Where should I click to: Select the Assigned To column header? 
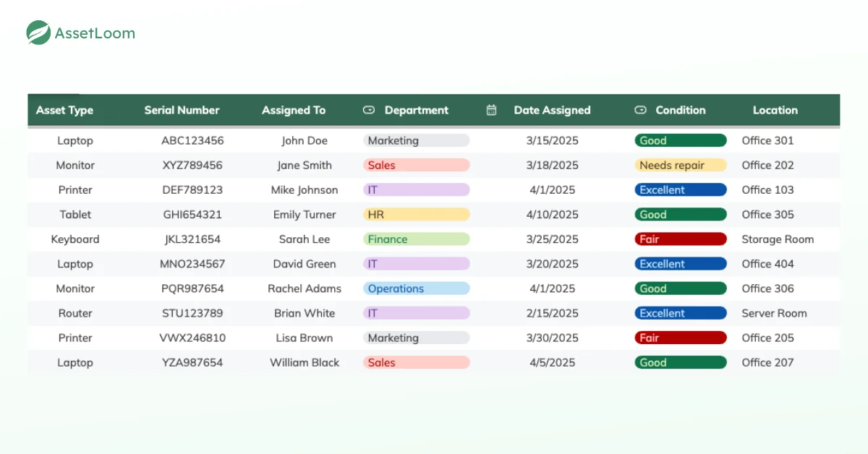294,111
